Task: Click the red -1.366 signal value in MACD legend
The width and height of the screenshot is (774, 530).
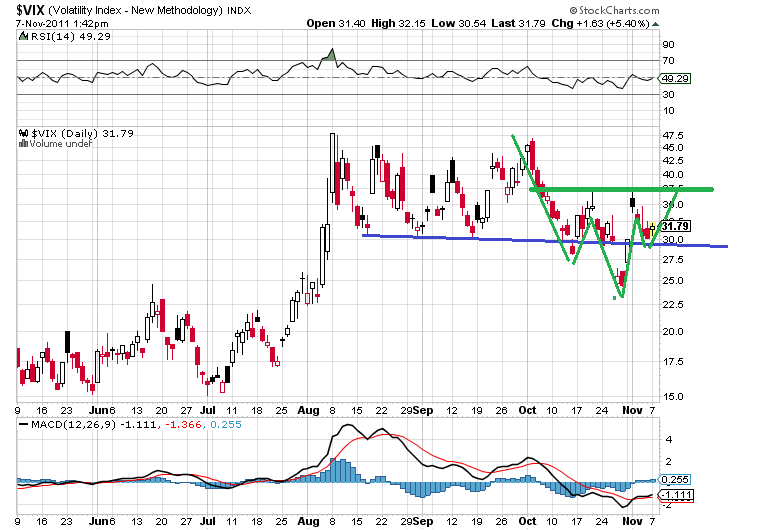Action: [x=183, y=424]
